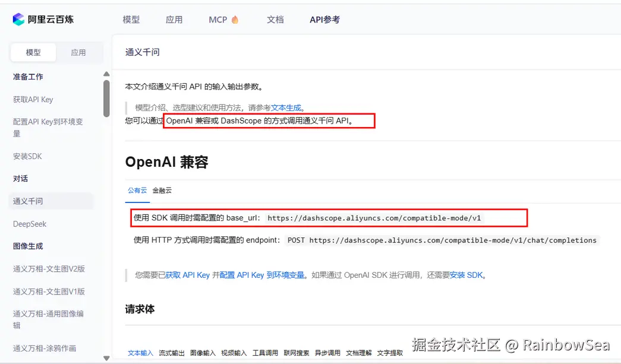Switch to the 金融云 tab
621x364 pixels.
[162, 190]
